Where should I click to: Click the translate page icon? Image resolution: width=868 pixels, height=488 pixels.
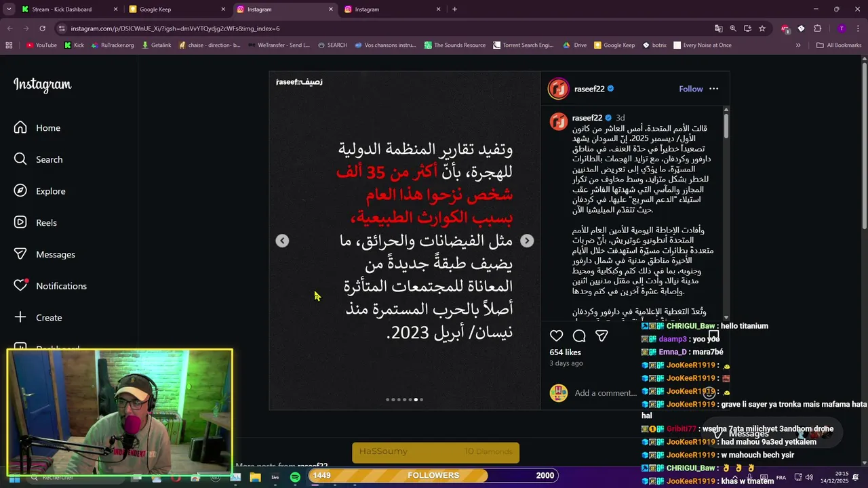tap(718, 28)
